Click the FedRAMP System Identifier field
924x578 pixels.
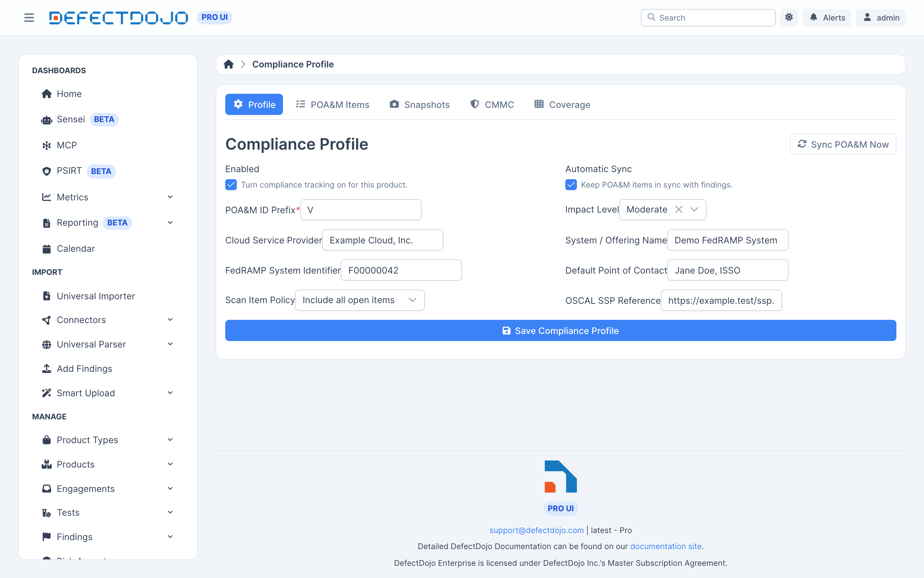point(401,270)
